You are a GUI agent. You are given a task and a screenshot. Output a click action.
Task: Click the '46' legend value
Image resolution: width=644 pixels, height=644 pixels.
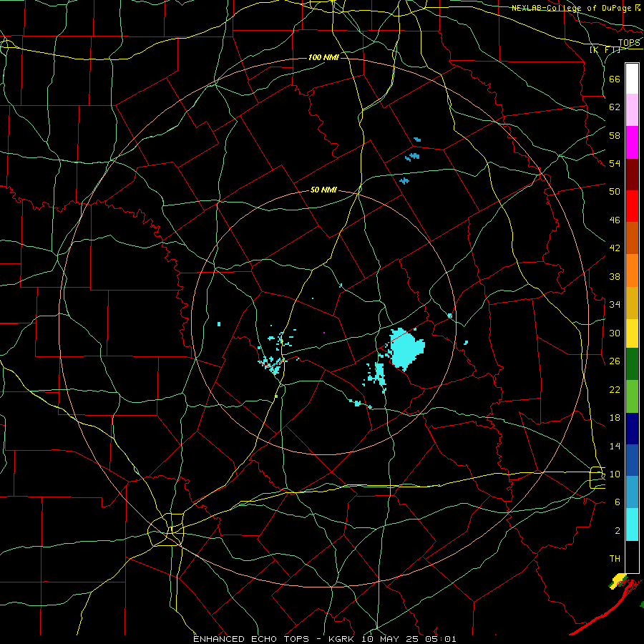pos(615,220)
